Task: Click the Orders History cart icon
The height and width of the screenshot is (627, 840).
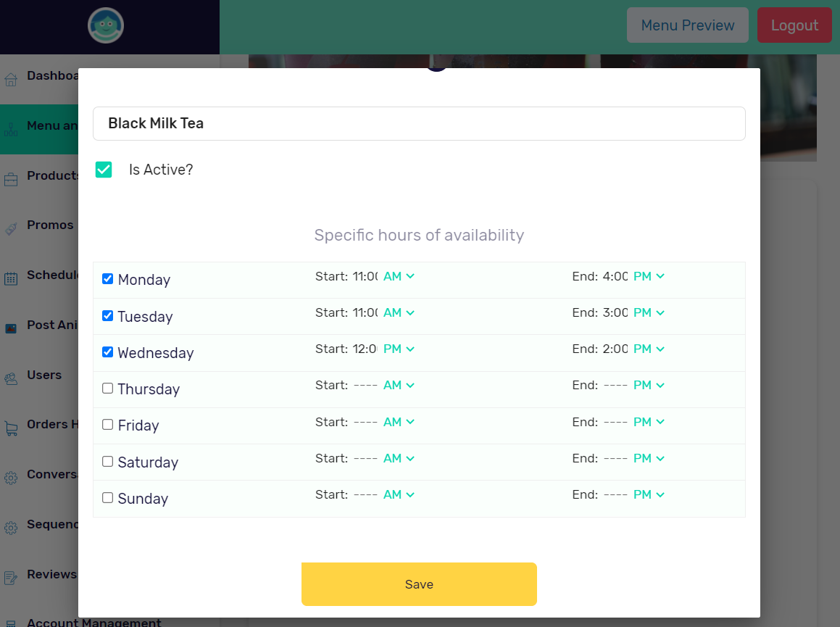Action: (11, 428)
